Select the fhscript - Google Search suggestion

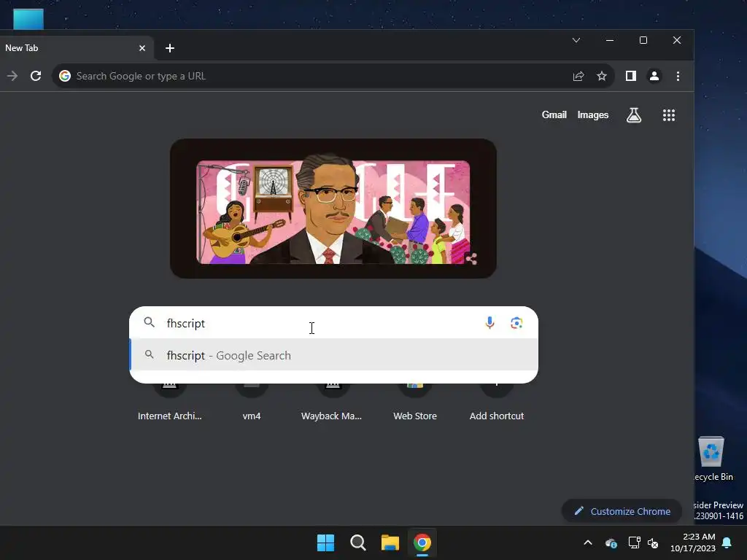(333, 355)
